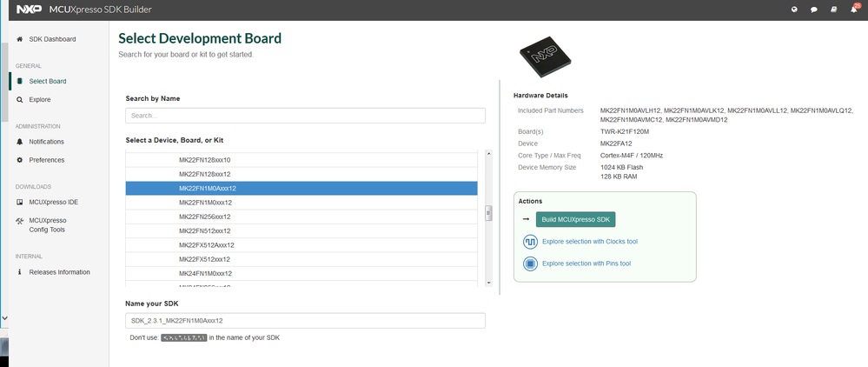
Task: Select device MK24FN1M0xxx12
Action: pos(301,274)
